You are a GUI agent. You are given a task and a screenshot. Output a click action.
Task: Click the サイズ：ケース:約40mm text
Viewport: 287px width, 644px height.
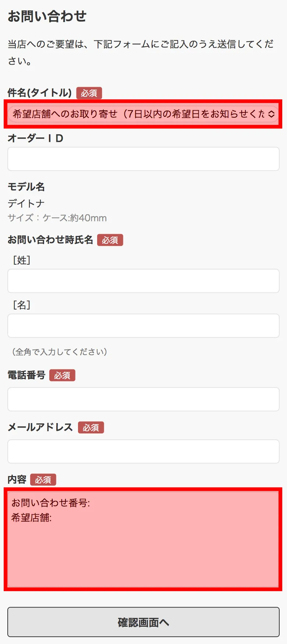(x=57, y=218)
